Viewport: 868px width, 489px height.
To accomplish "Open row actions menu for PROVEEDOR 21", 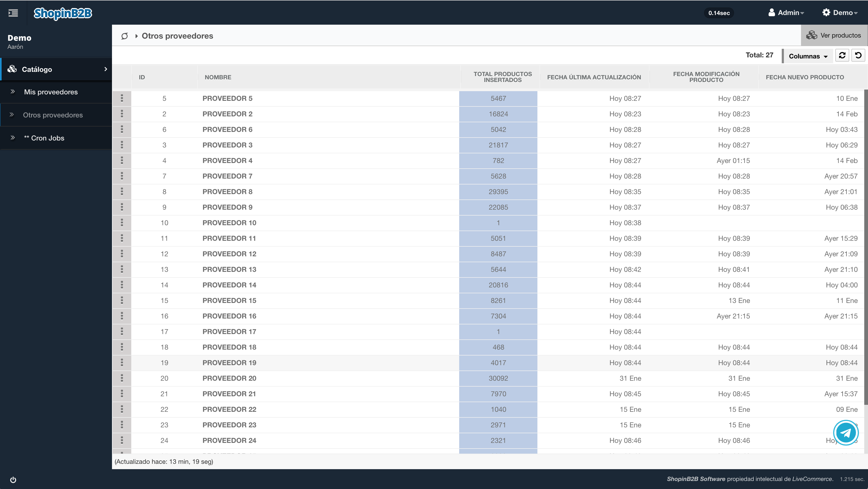I will (x=122, y=394).
